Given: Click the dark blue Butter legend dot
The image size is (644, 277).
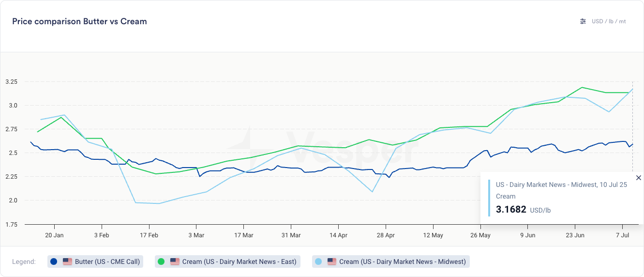Looking at the screenshot, I should click(54, 262).
